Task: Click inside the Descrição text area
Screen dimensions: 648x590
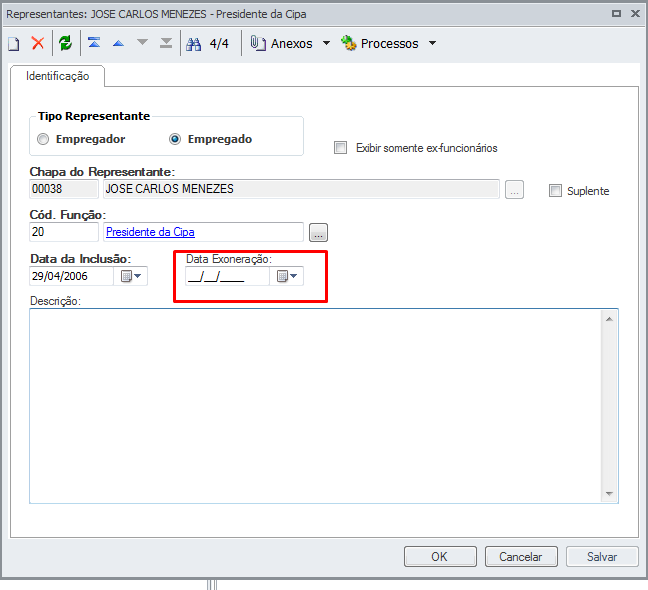Action: tap(316, 406)
